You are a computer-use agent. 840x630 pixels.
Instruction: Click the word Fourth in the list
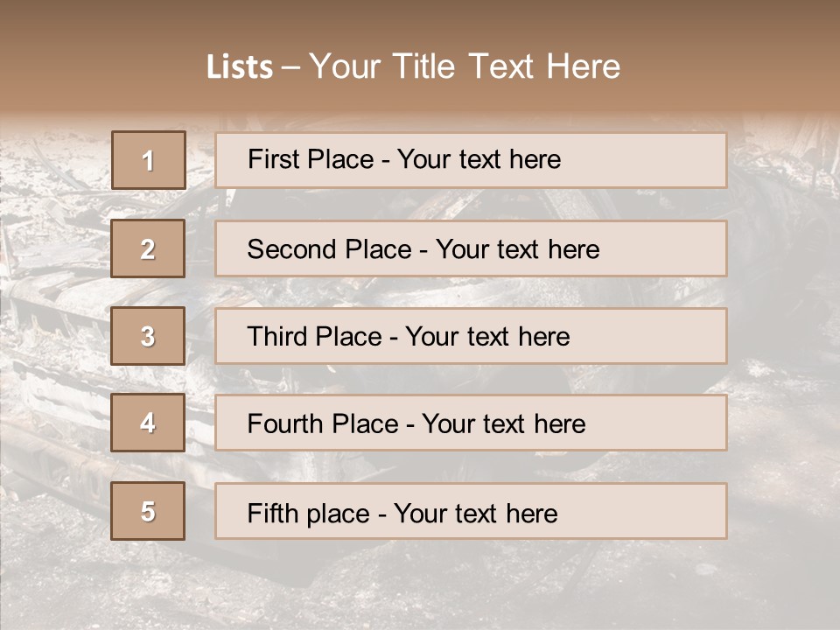click(x=286, y=424)
